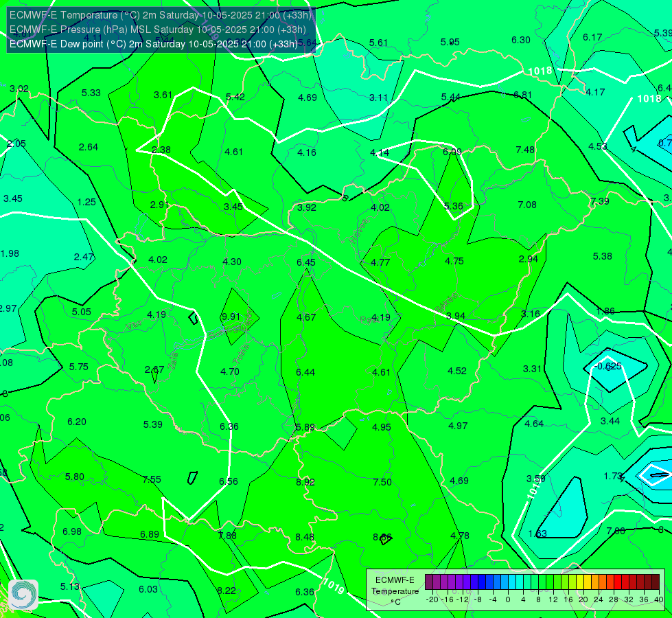
Task: Click the 4.67 dew point value
Action: pos(306,317)
